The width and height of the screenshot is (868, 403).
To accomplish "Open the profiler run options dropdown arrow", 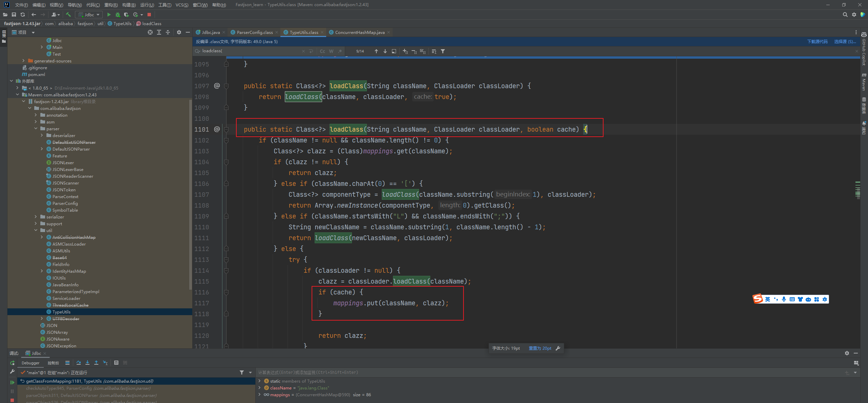I will (142, 15).
